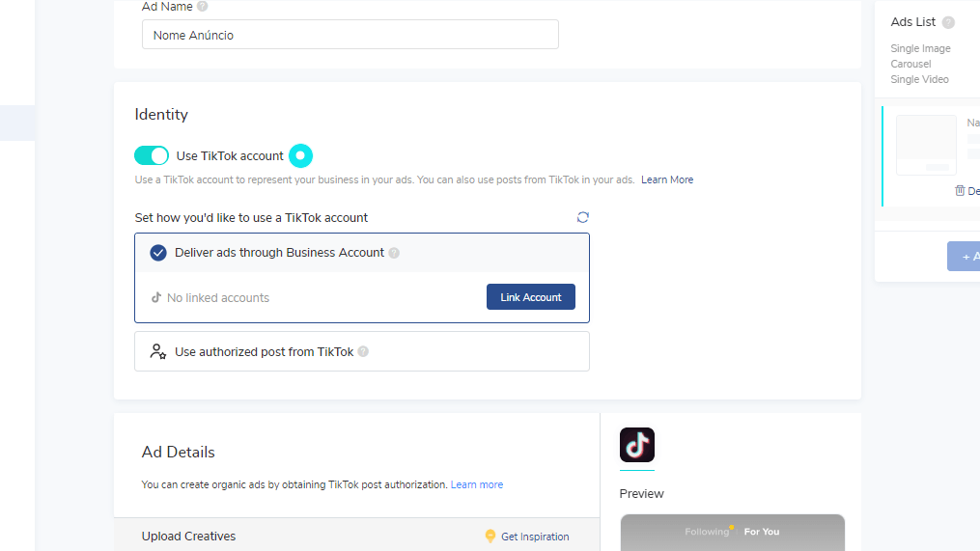Click the Ad Name input field
The width and height of the screenshot is (980, 551).
(350, 35)
